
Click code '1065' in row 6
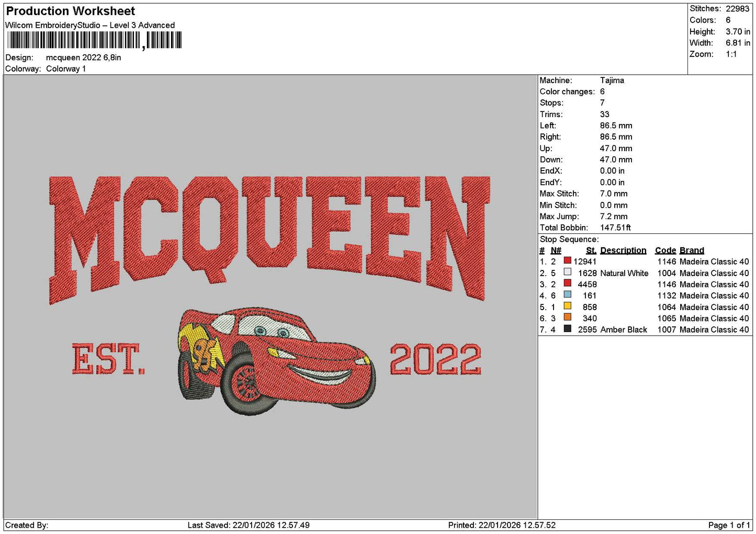tap(667, 319)
